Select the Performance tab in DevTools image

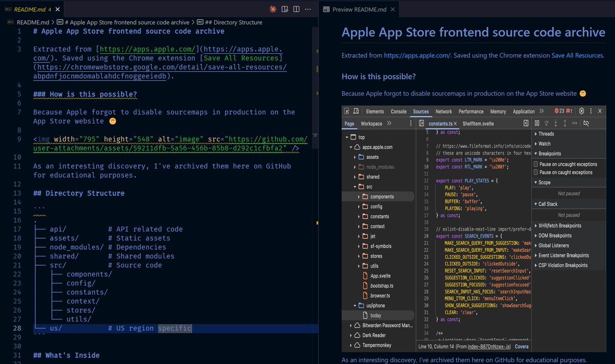click(471, 111)
